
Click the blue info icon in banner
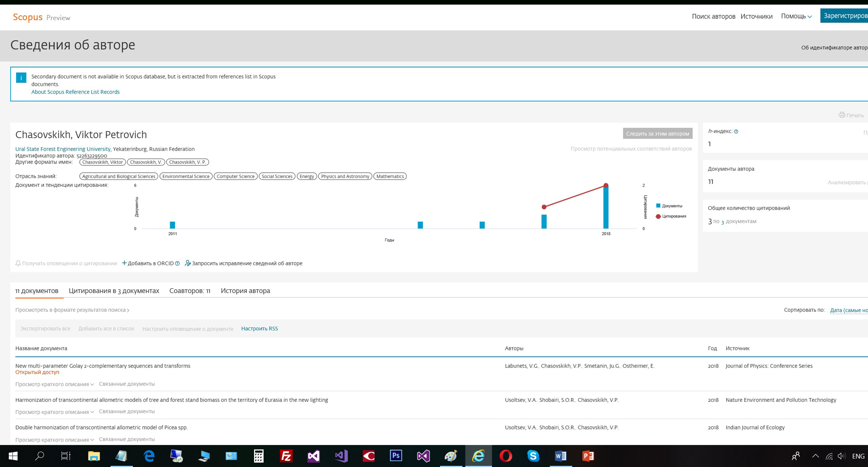point(21,78)
